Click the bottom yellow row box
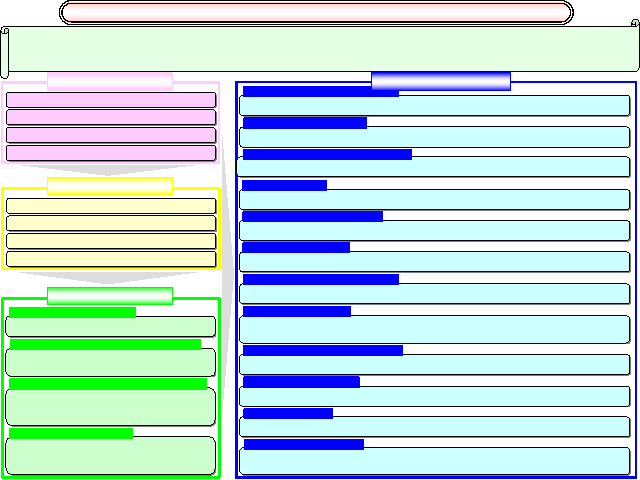 tap(111, 259)
